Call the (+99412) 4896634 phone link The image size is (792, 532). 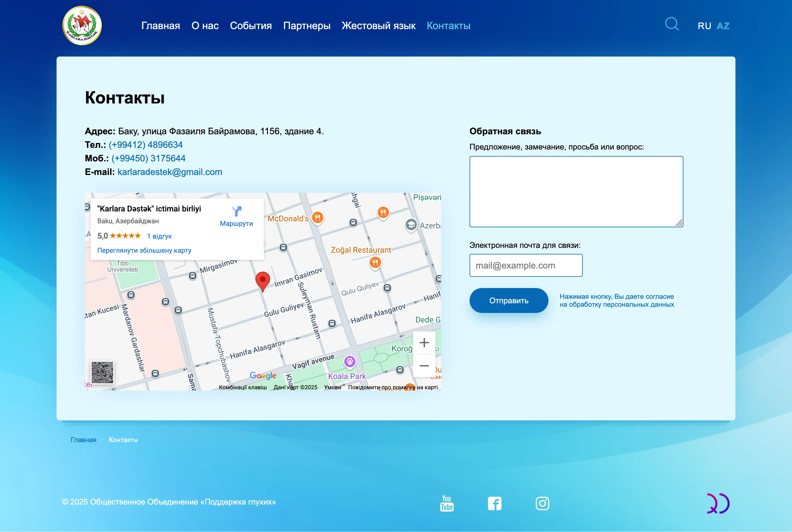coord(146,144)
